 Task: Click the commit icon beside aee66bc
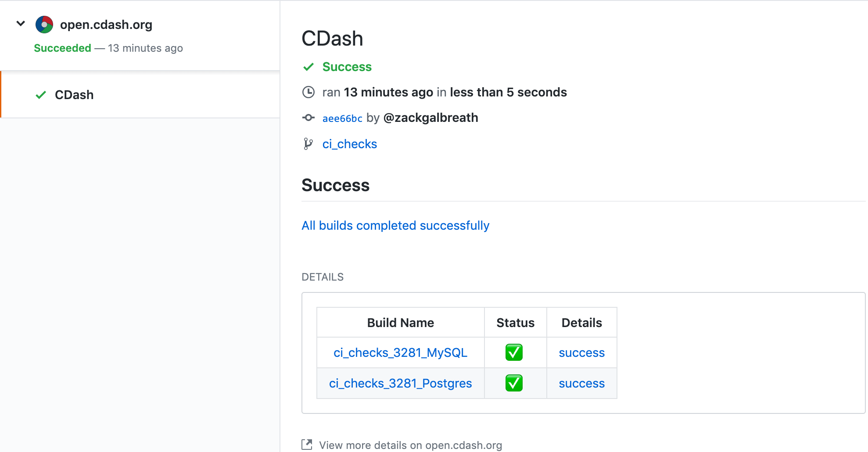[x=309, y=117]
